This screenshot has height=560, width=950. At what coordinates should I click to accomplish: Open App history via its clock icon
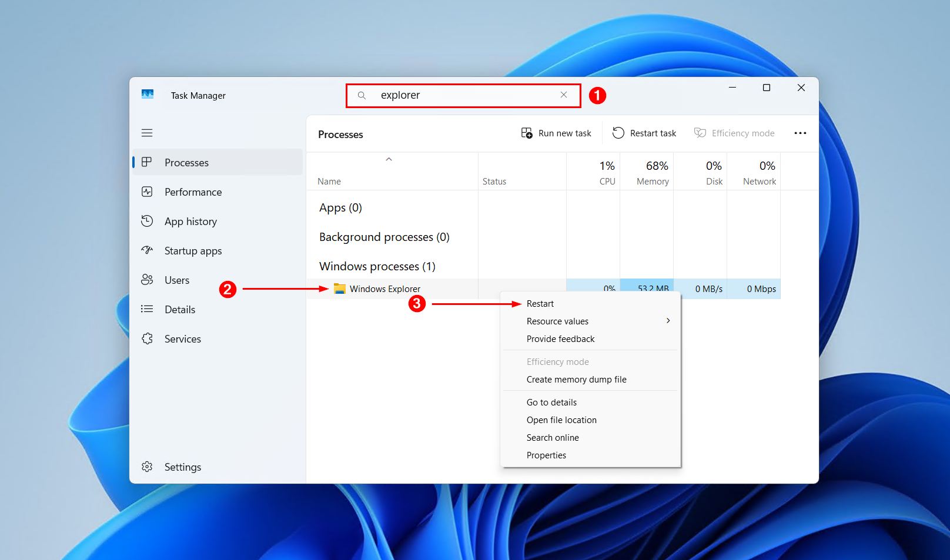click(147, 221)
